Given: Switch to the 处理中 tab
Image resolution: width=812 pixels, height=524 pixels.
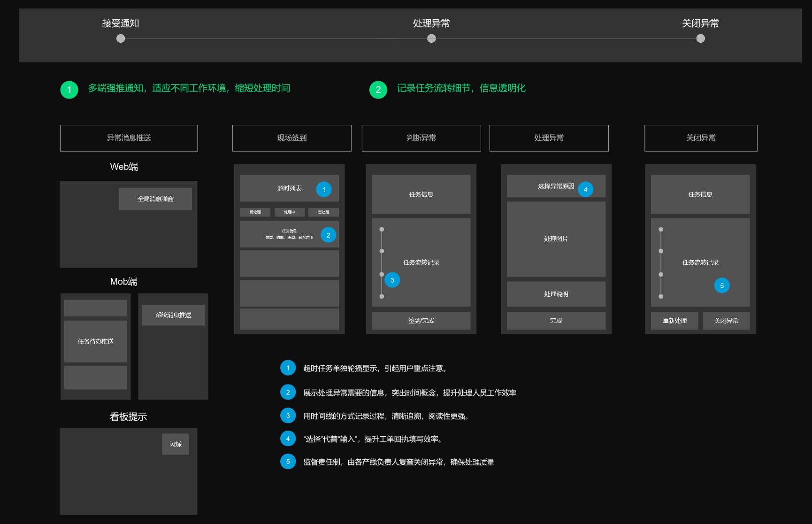Looking at the screenshot, I should coord(290,212).
